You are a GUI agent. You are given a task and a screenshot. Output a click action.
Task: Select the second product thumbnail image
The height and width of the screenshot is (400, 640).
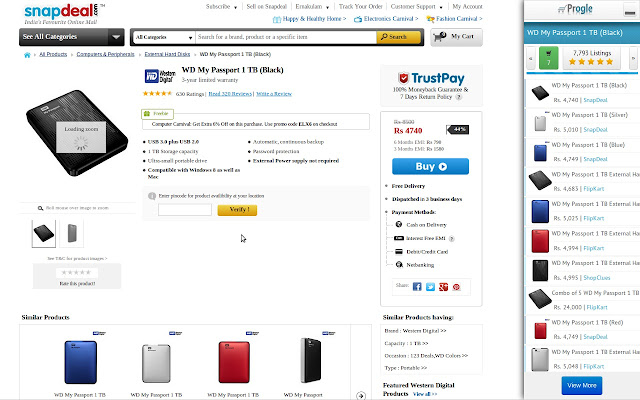(x=71, y=233)
